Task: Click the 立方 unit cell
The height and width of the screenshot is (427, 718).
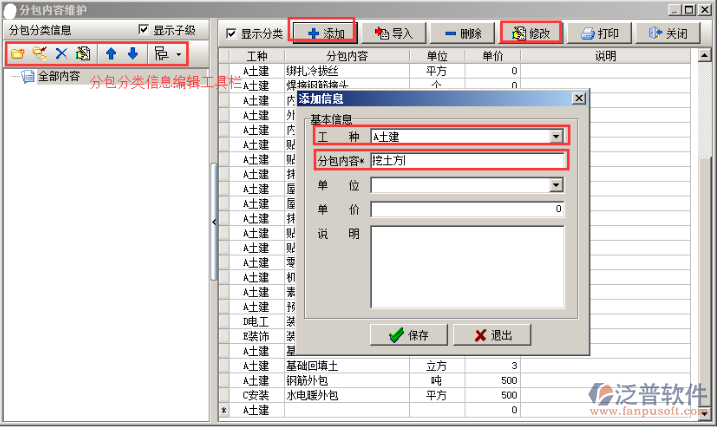Action: tap(437, 366)
